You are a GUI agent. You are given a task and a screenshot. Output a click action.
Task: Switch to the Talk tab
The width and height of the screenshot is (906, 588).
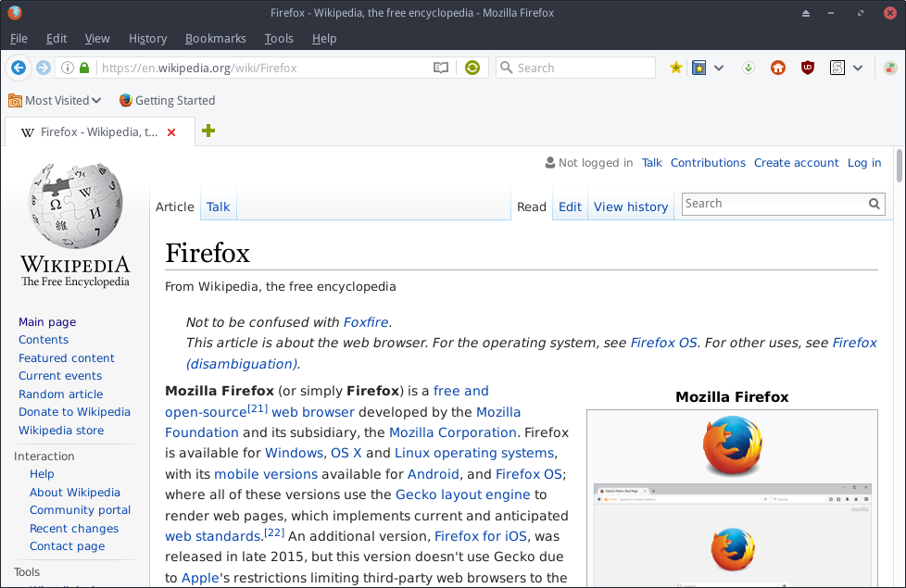(x=218, y=206)
